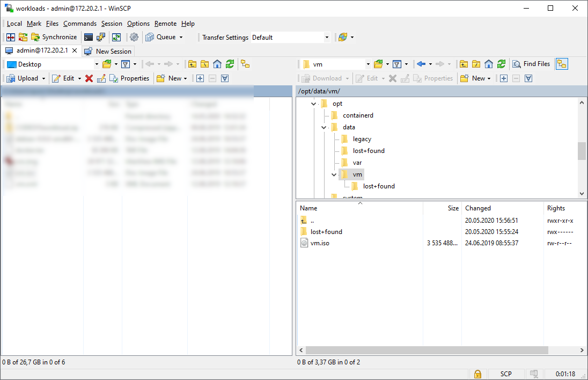Open the Transfer Settings Default dropdown

pos(327,38)
